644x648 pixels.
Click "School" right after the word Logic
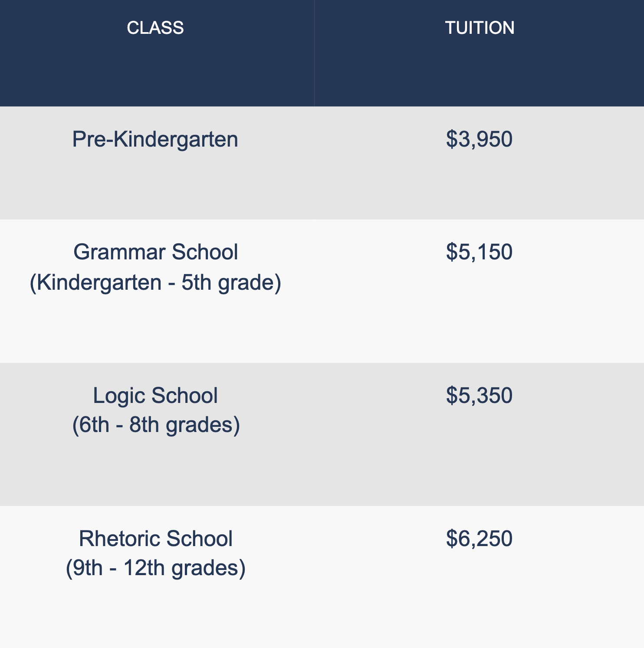tap(185, 396)
